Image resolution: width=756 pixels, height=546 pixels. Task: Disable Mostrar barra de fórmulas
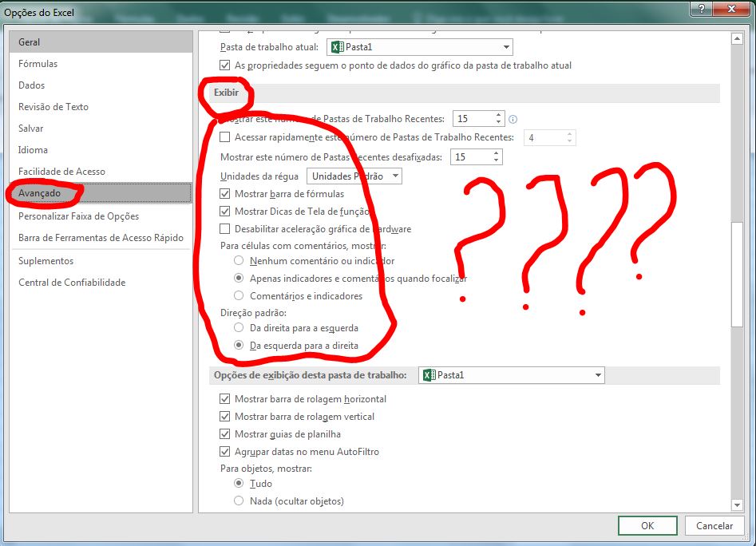click(224, 193)
